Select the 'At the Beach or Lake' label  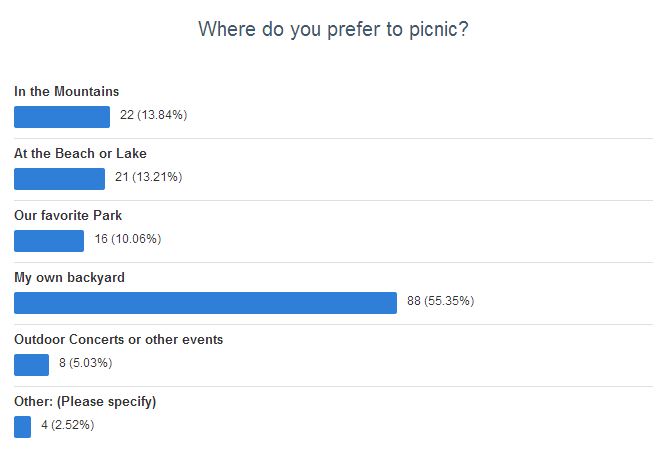point(80,153)
